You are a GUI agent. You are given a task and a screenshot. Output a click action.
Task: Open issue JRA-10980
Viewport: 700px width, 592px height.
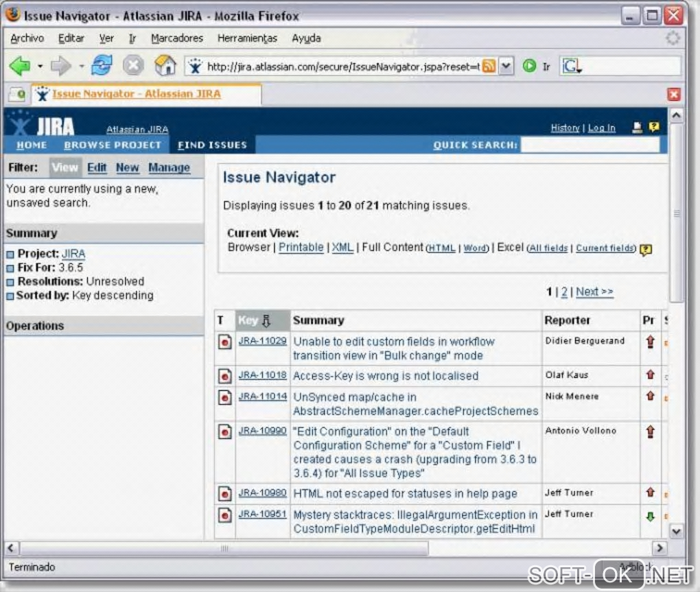[x=262, y=493]
